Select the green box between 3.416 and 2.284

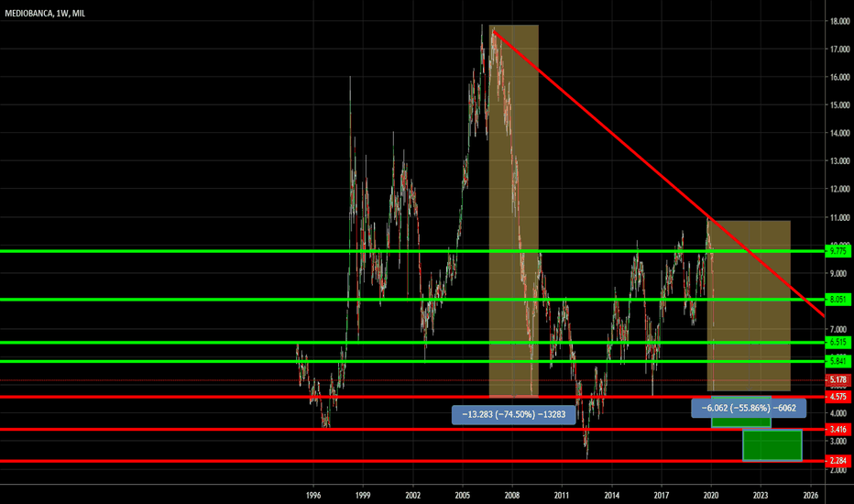click(x=772, y=445)
